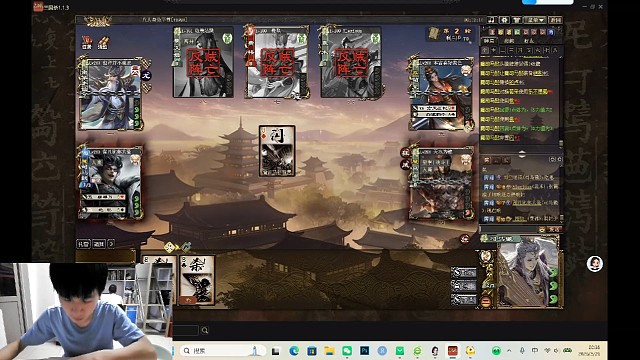Click the second equipment slot button
This screenshot has width=640, height=360.
[464, 286]
